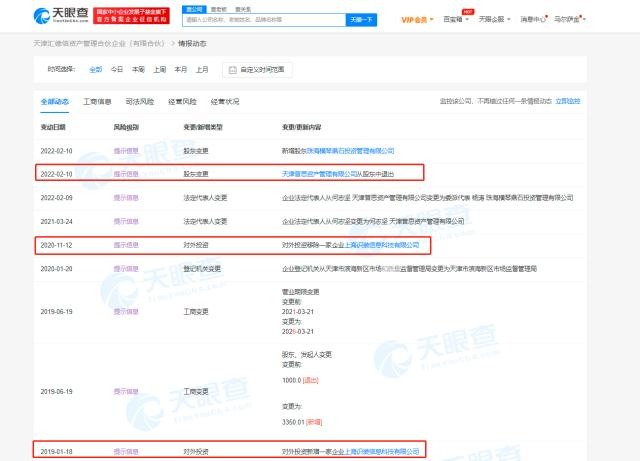Click the 股东、发起人变更 text
The image size is (640, 461).
click(x=307, y=354)
